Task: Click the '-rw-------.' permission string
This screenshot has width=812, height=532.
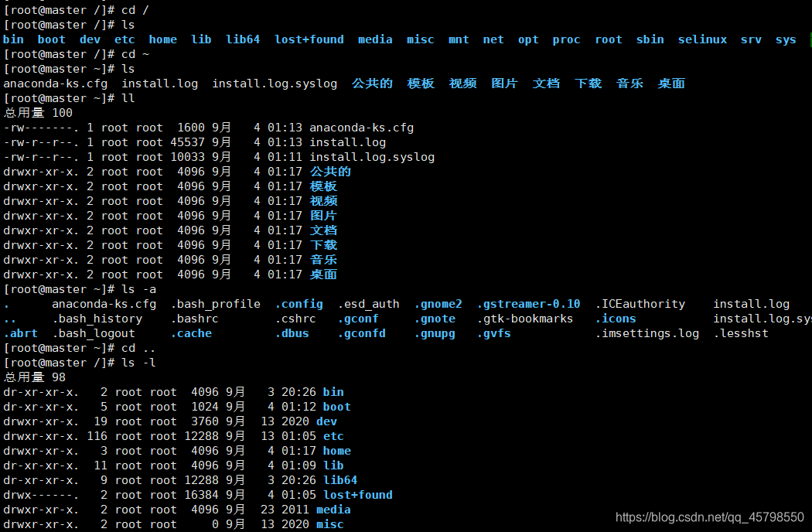Action: pyautogui.click(x=41, y=128)
